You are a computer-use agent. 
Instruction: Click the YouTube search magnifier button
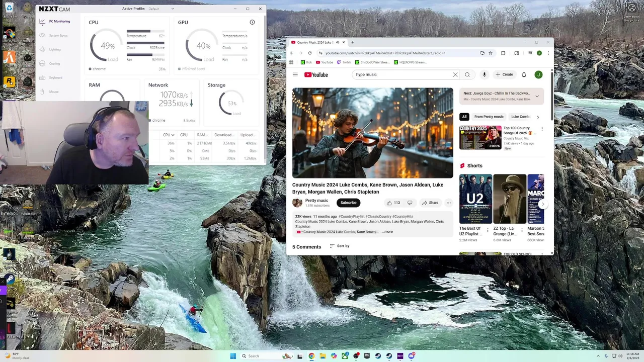pos(467,74)
